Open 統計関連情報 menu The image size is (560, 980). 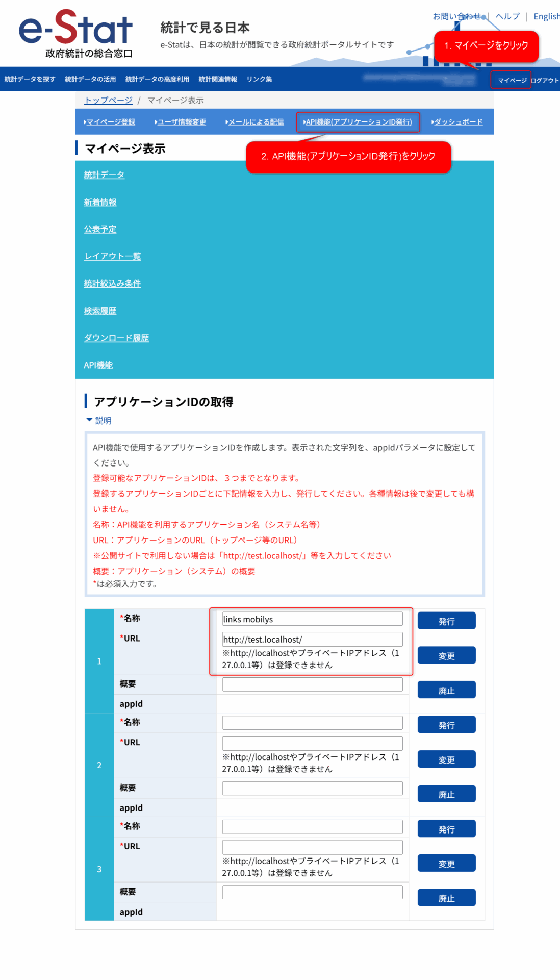218,79
